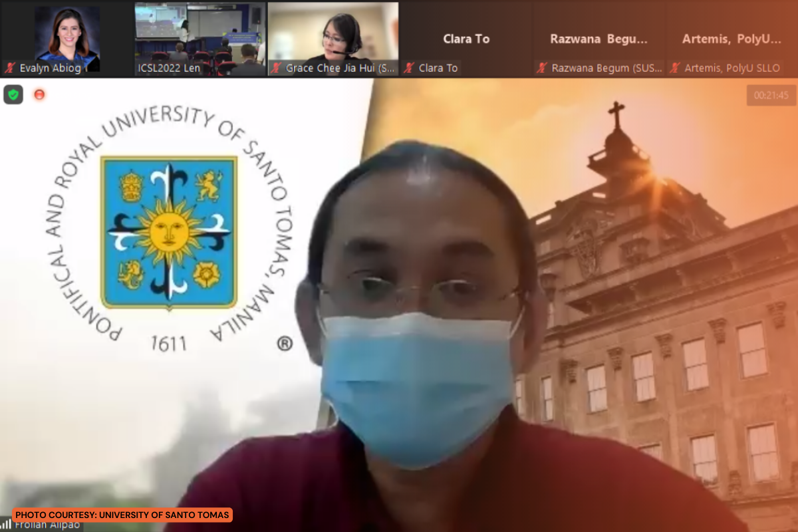798x532 pixels.
Task: Click the ICSL2022 Len name label
Action: point(169,68)
